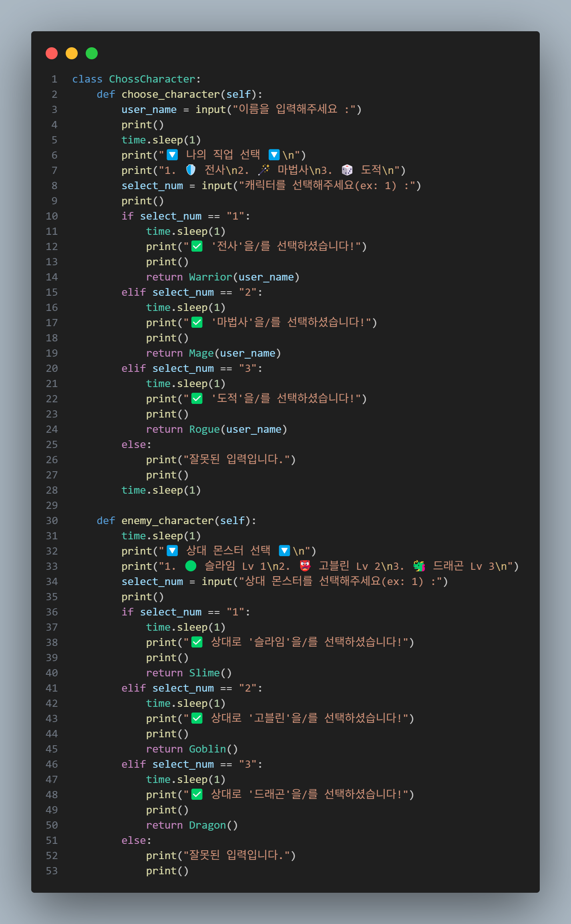Viewport: 571px width, 924px height.
Task: Click the string "이름을 입력해주세요 :"
Action: click(x=294, y=109)
